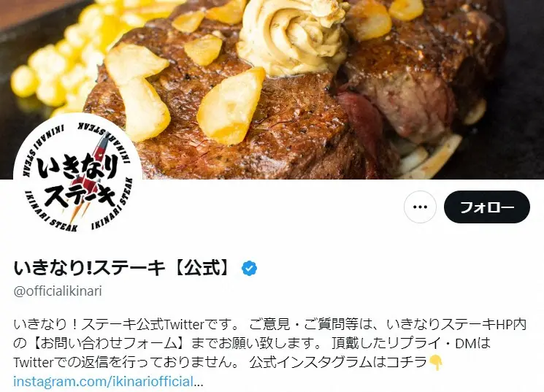The height and width of the screenshot is (392, 544).
Task: Click the 【お問い合わせフォーム】 text in bio
Action: 107,343
